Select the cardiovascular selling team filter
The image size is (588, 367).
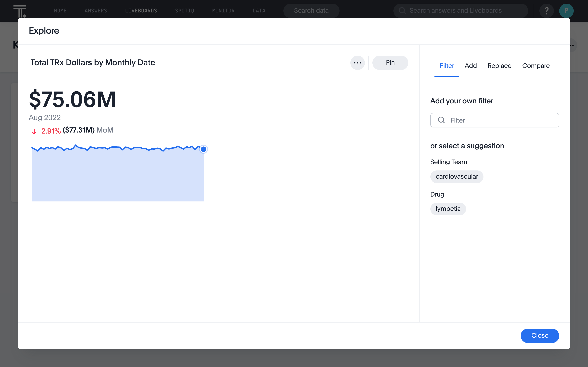pyautogui.click(x=457, y=176)
